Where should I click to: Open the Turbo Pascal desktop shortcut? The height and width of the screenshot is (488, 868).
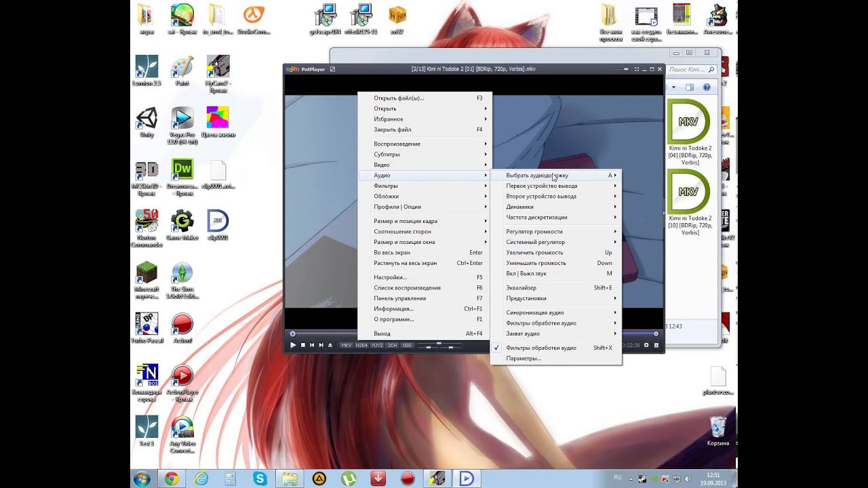[147, 328]
